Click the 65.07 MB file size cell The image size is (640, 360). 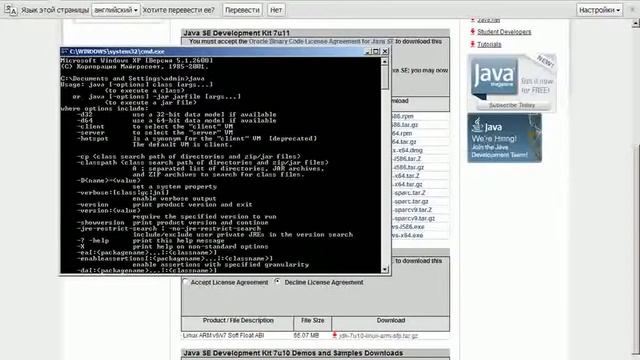pyautogui.click(x=306, y=336)
